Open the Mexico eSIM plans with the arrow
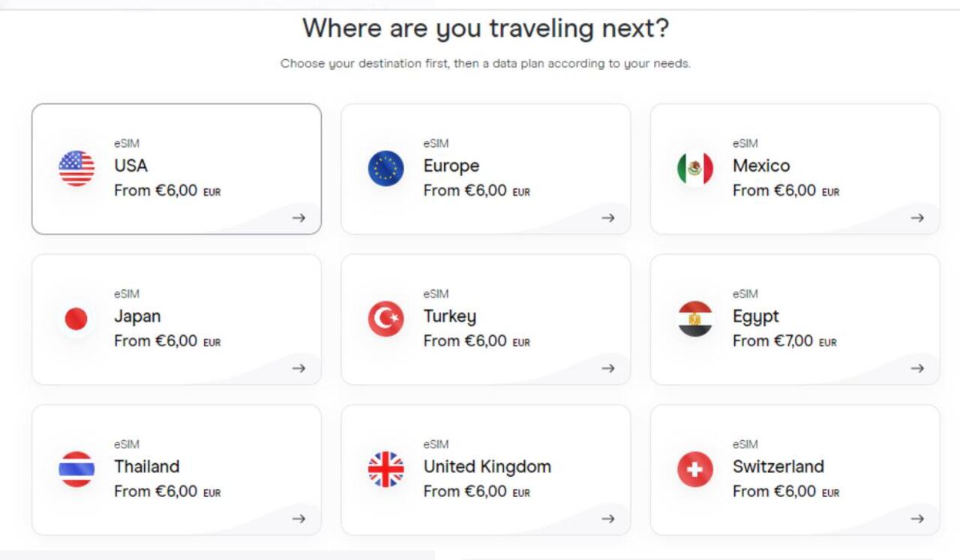The height and width of the screenshot is (560, 960). [919, 217]
